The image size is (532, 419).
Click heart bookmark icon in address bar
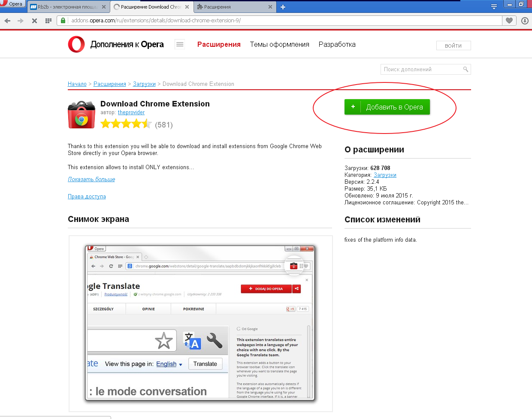pos(509,21)
